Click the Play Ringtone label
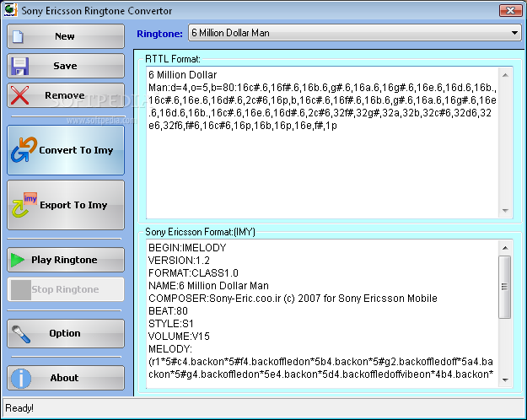Image resolution: width=527 pixels, height=420 pixels. click(64, 260)
